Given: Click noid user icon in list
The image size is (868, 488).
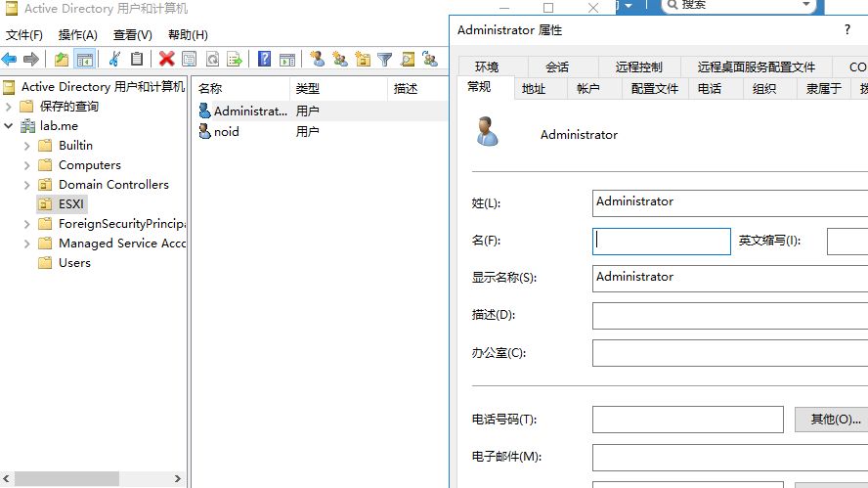Looking at the screenshot, I should click(x=205, y=131).
